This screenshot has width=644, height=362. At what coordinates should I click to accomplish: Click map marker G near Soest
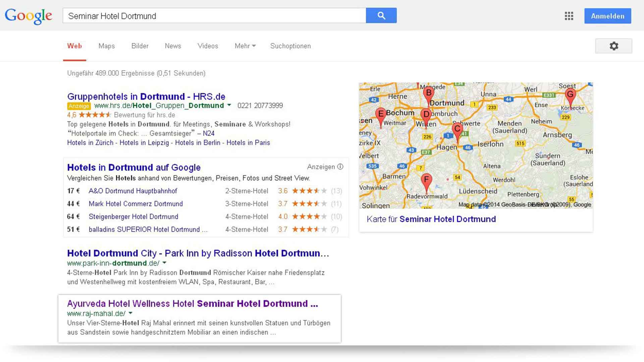pos(570,95)
